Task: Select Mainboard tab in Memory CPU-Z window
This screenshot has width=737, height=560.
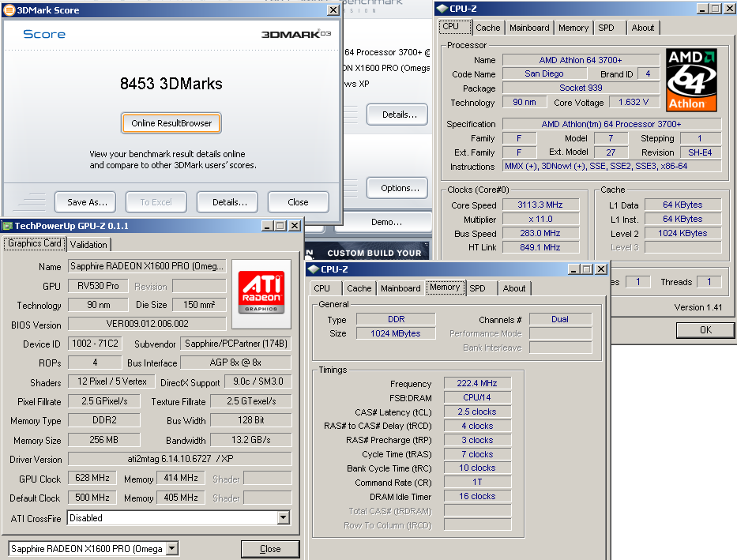Action: 400,288
